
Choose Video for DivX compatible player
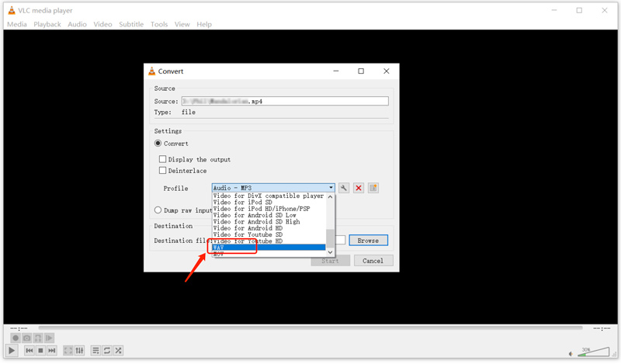(x=269, y=196)
